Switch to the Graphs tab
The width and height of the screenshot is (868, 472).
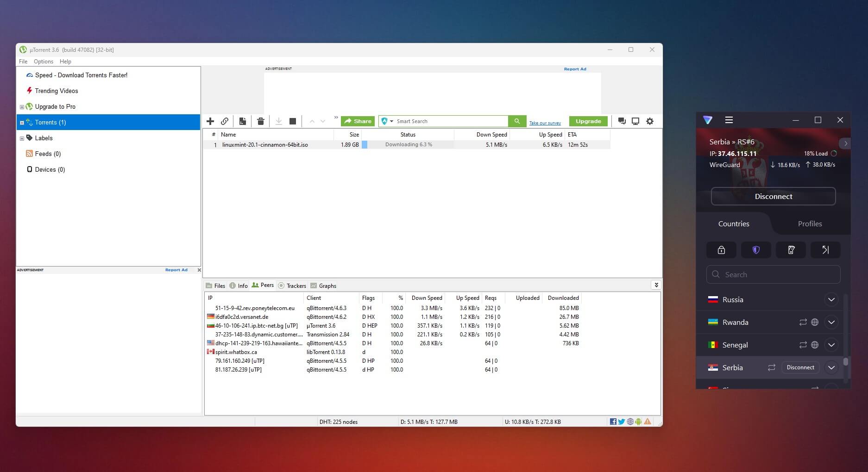(323, 286)
